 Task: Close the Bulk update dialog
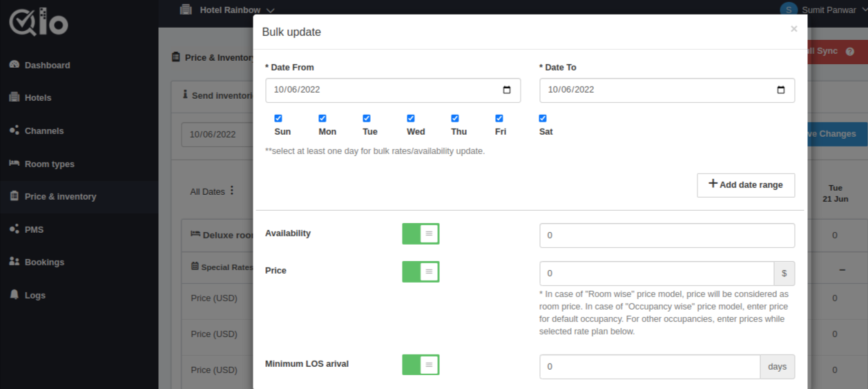click(793, 29)
